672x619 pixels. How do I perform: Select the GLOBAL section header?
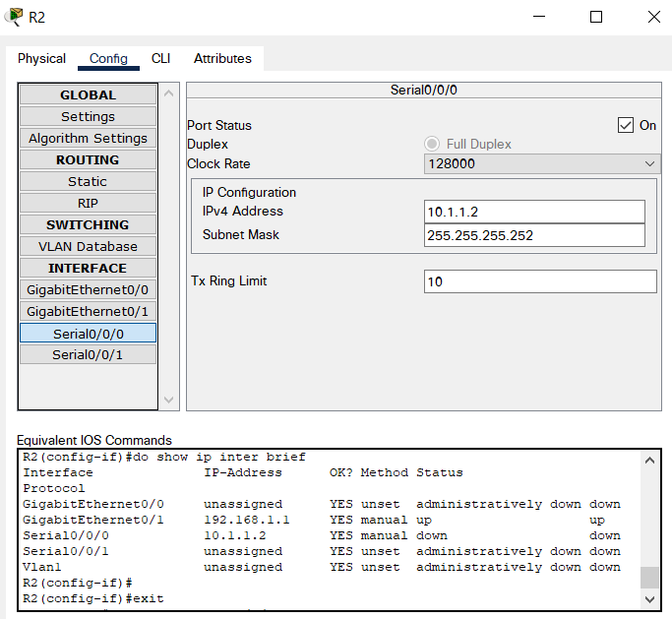pos(88,94)
